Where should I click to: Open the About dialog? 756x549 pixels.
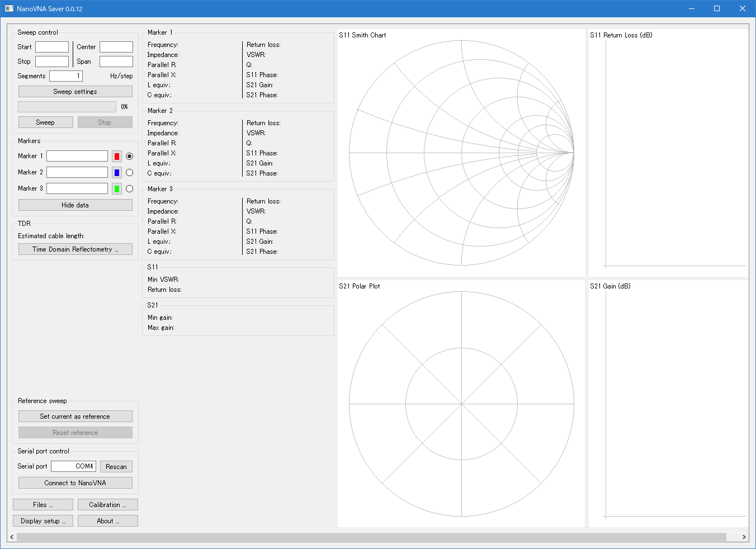point(108,521)
